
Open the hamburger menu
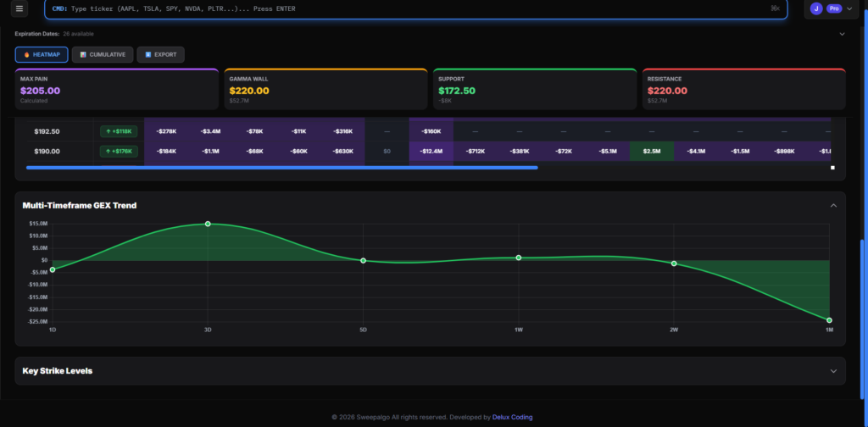click(x=19, y=8)
